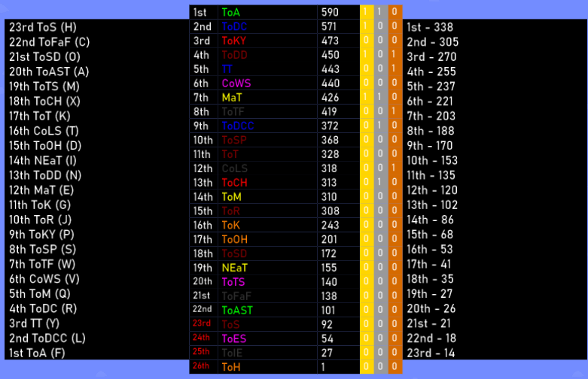Select '22nd ToFaF (C)' in the left list

pyautogui.click(x=50, y=42)
